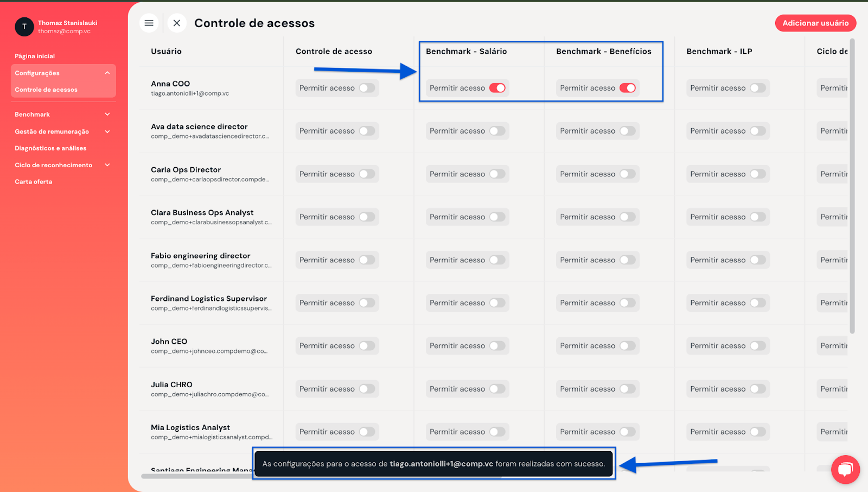Enable Mia Logistics Analyst Controle de acesso
The width and height of the screenshot is (868, 492).
click(367, 432)
